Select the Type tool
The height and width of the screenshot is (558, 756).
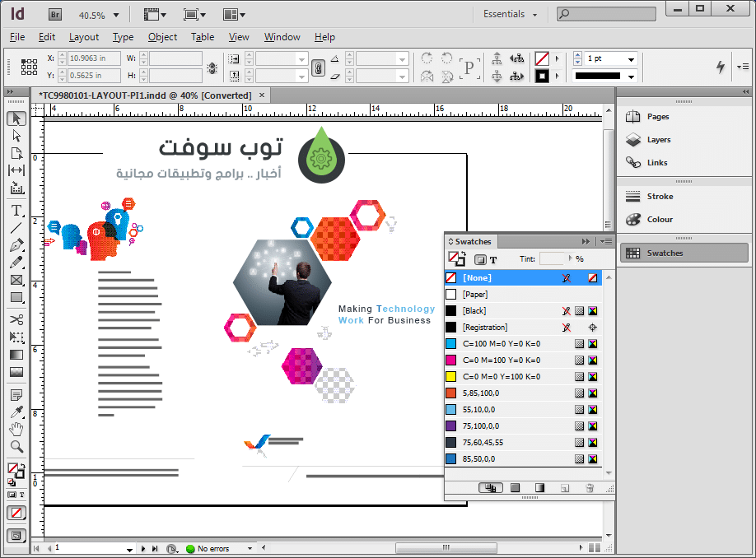click(x=16, y=211)
